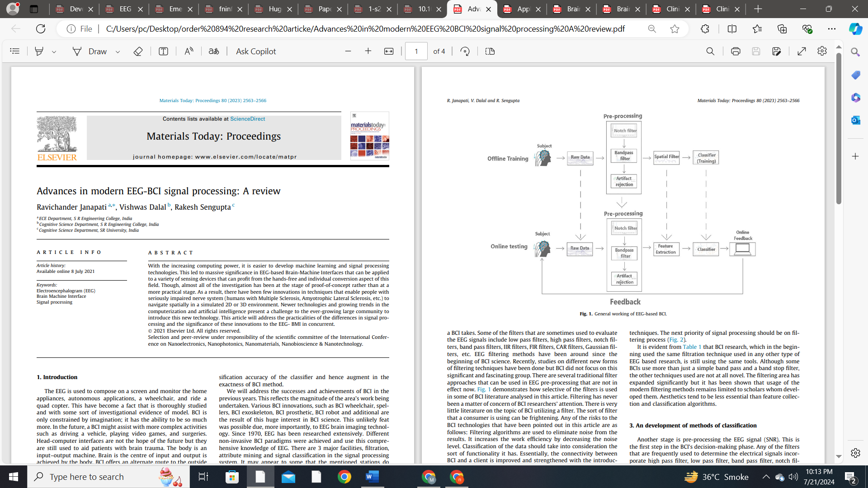Switch to the Pape tab

(x=323, y=9)
